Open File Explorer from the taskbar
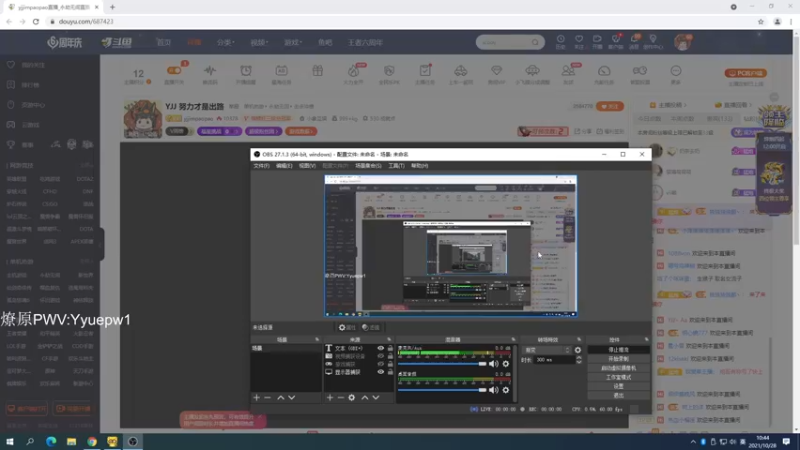The image size is (800, 450). 71,441
